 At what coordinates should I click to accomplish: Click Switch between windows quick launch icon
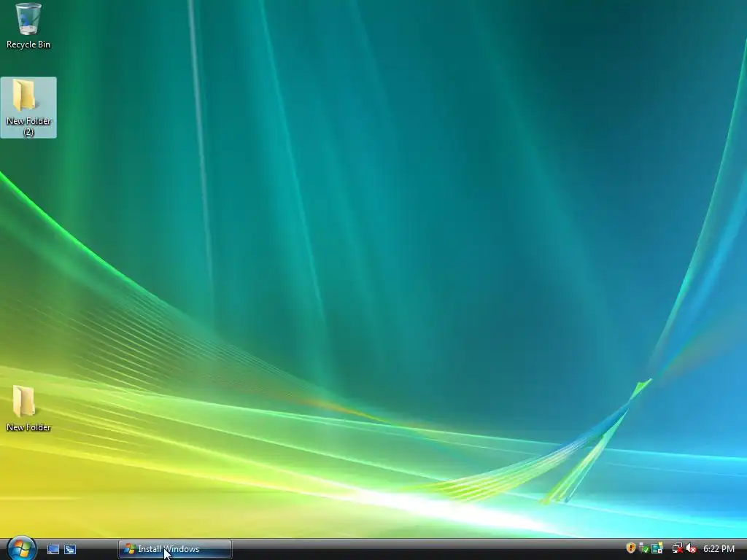(x=70, y=549)
